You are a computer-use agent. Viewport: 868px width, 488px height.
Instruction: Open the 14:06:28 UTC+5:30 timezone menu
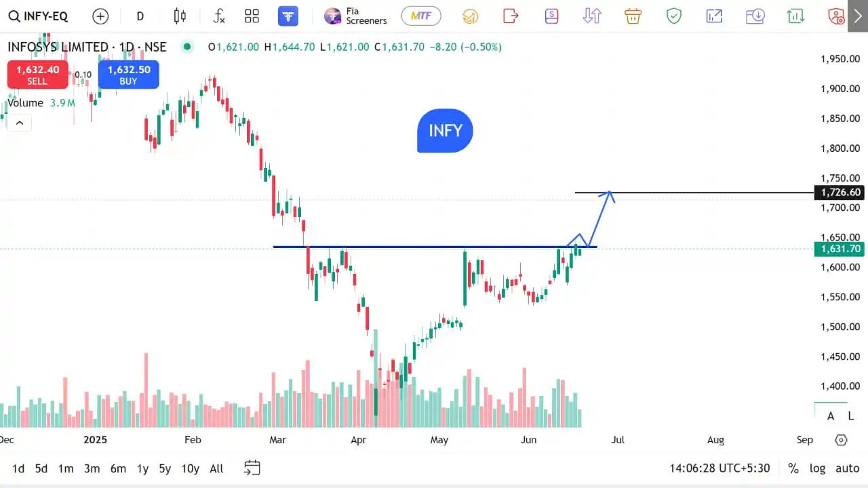click(x=719, y=468)
